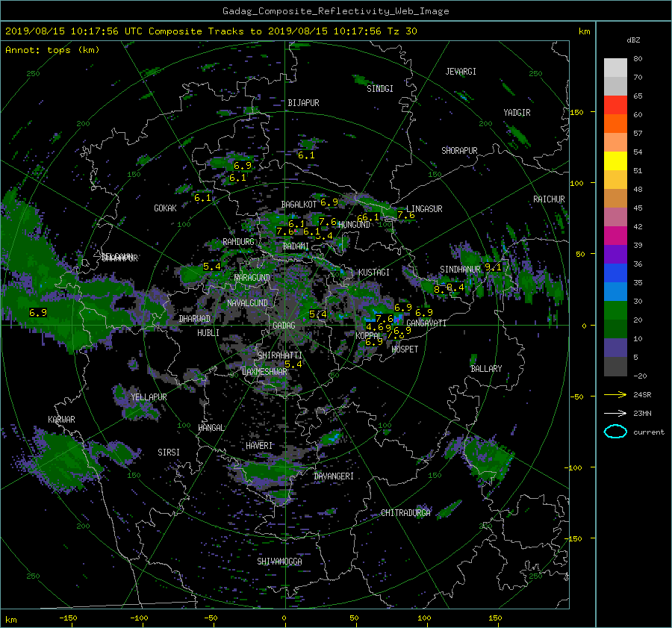Click the YADGIR city label
672x628 pixels.
517,113
